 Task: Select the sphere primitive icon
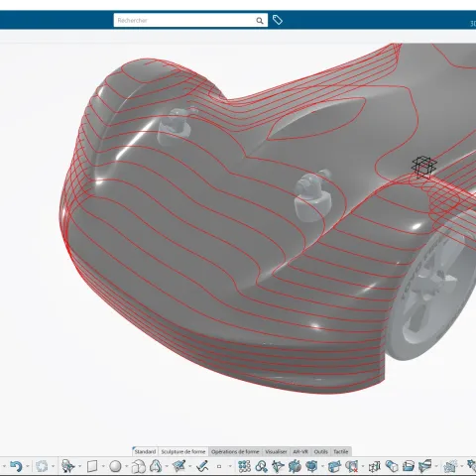click(115, 466)
